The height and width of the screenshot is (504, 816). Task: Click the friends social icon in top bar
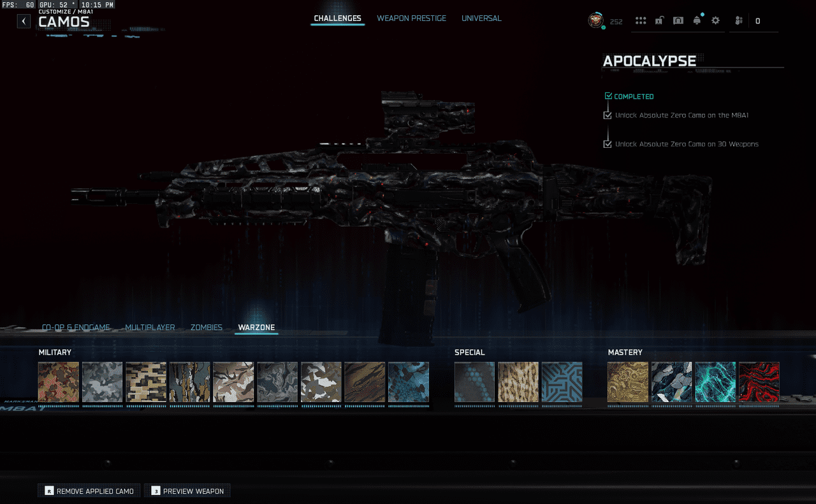(x=739, y=21)
